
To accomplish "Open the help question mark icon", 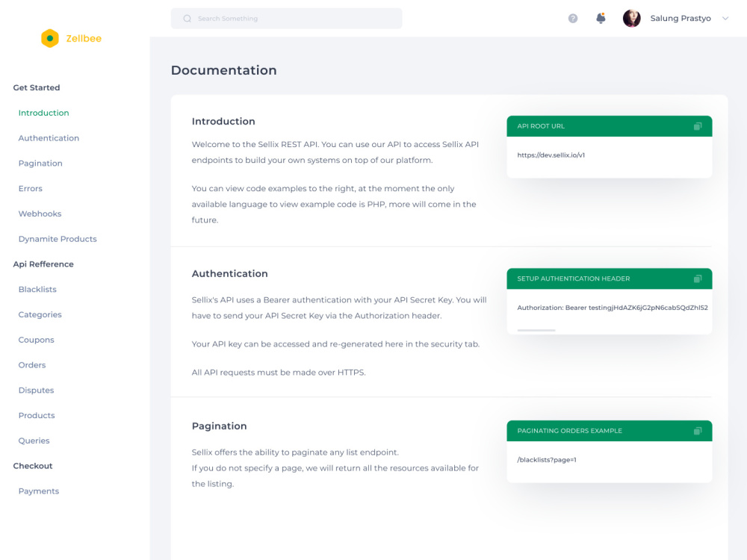I will (573, 18).
